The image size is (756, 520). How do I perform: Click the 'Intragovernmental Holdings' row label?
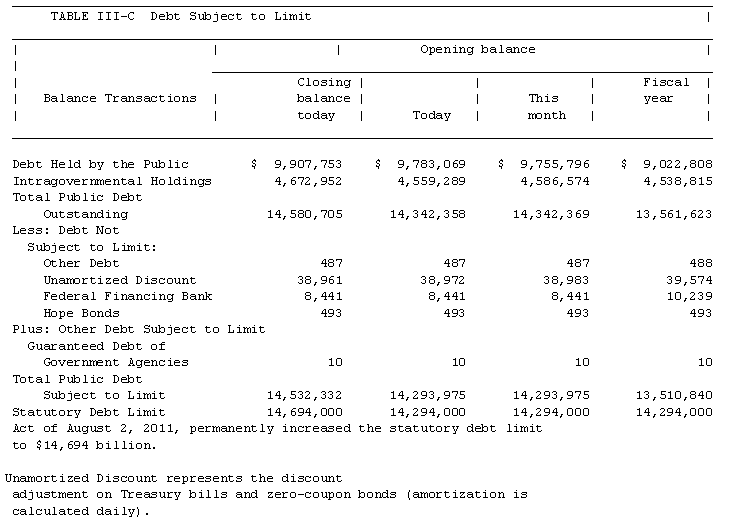pos(112,181)
